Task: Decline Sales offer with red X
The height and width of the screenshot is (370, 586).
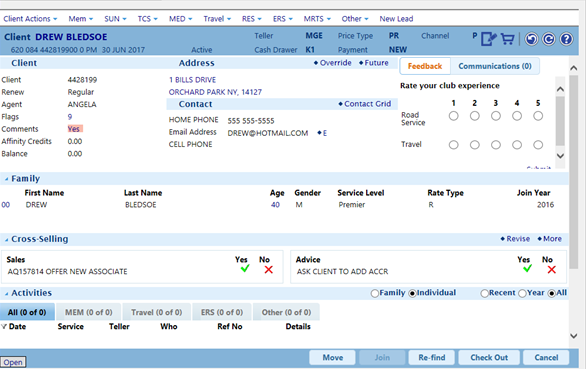Action: click(x=268, y=269)
